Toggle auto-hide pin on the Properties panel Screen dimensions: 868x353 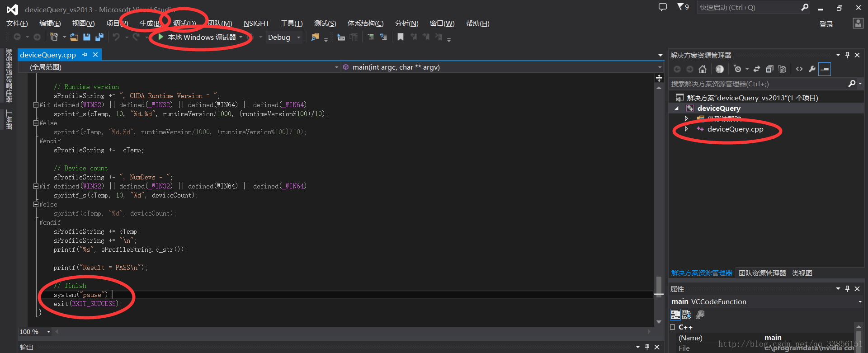point(847,289)
